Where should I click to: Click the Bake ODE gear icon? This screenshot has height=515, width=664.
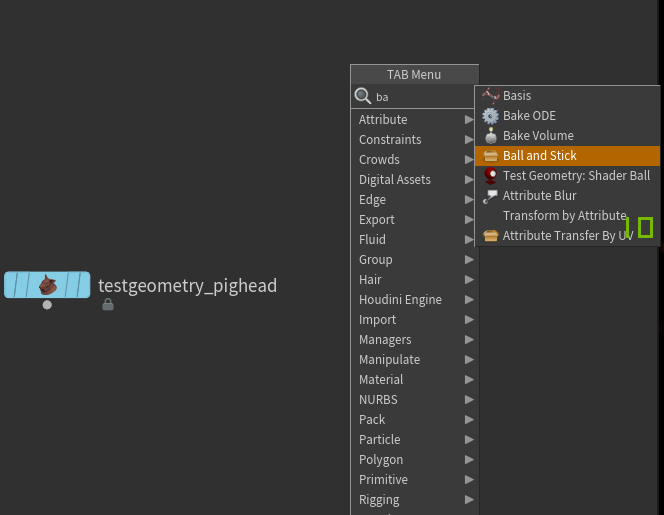point(490,116)
